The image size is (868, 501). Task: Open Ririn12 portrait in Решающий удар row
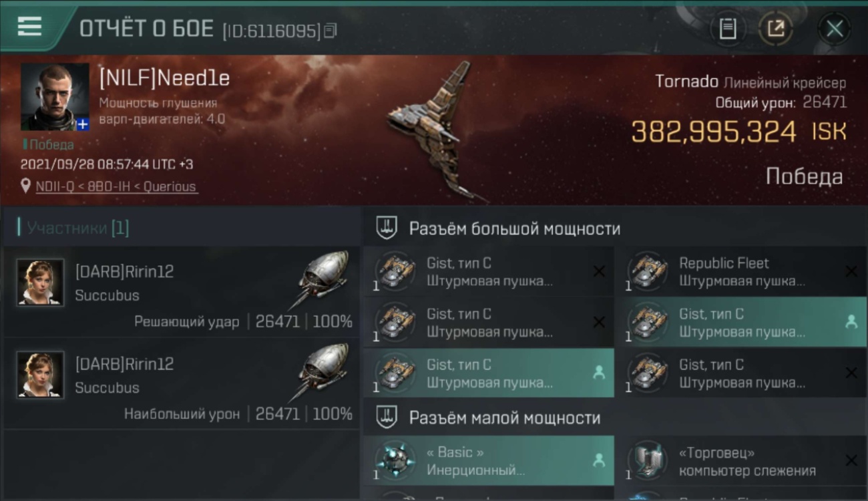(41, 283)
